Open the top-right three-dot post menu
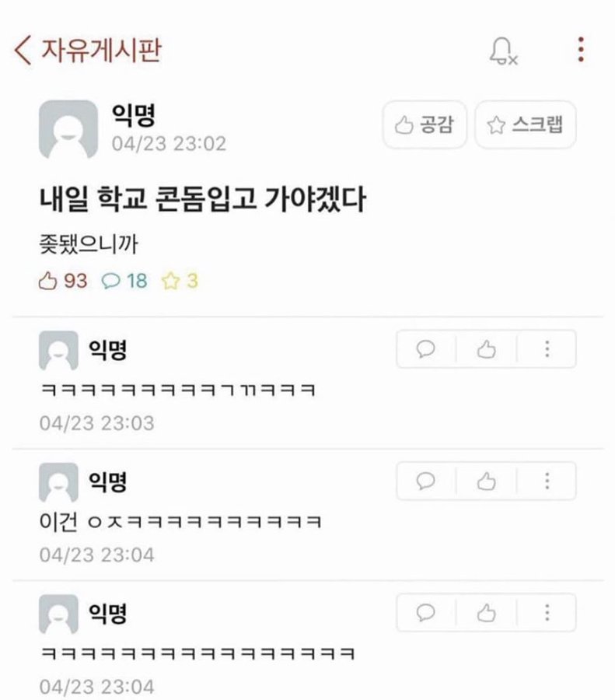Image resolution: width=615 pixels, height=700 pixels. (x=581, y=50)
